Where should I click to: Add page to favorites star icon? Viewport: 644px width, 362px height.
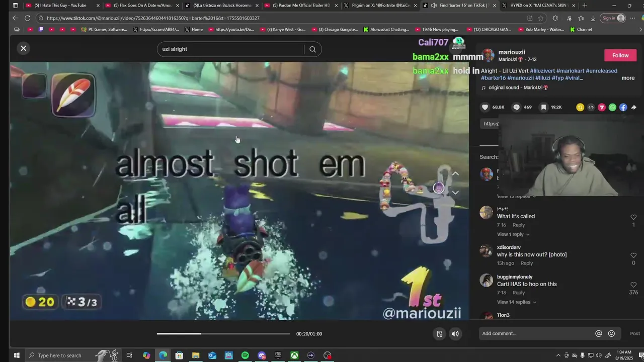(x=541, y=18)
